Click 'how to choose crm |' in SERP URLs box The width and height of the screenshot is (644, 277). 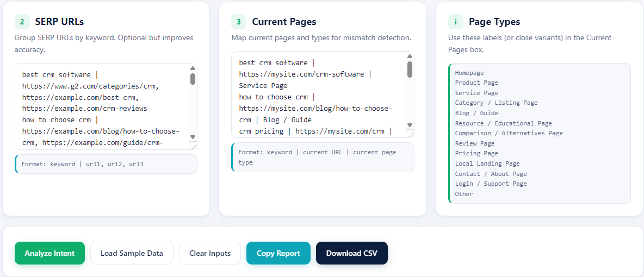(60, 120)
